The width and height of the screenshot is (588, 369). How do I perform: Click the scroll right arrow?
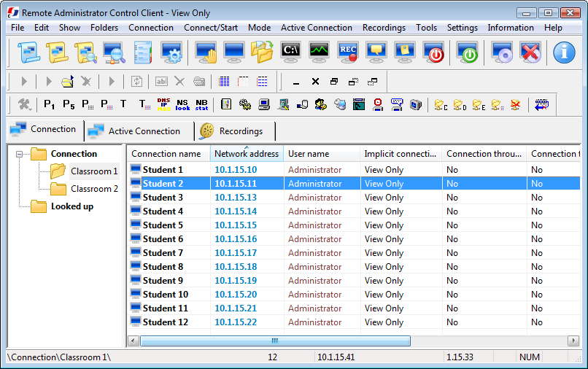click(573, 341)
